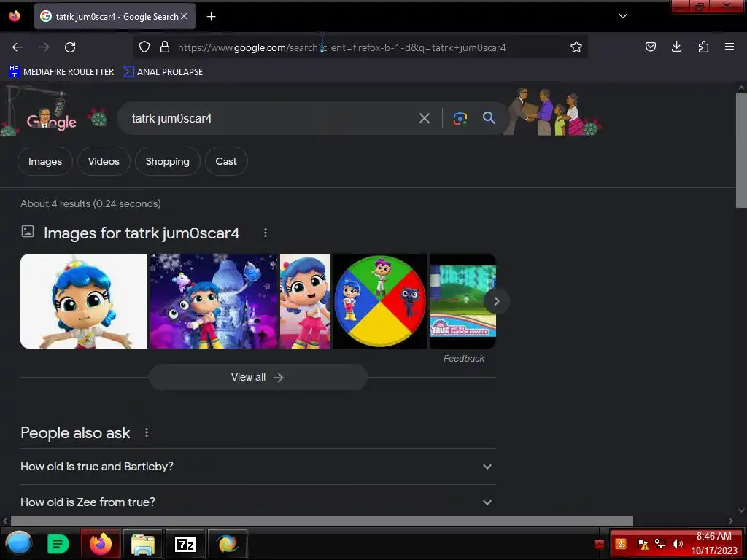Viewport: 747px width, 560px height.
Task: Reload the current Google search page
Action: 70,47
